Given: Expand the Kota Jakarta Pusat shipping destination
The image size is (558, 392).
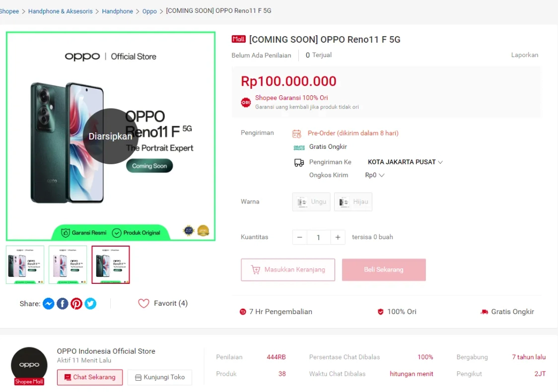Looking at the screenshot, I should tap(405, 162).
